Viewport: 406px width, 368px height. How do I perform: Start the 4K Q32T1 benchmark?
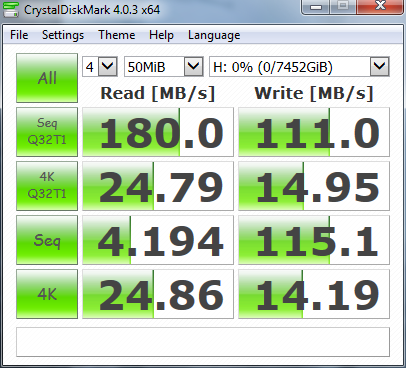coord(47,186)
